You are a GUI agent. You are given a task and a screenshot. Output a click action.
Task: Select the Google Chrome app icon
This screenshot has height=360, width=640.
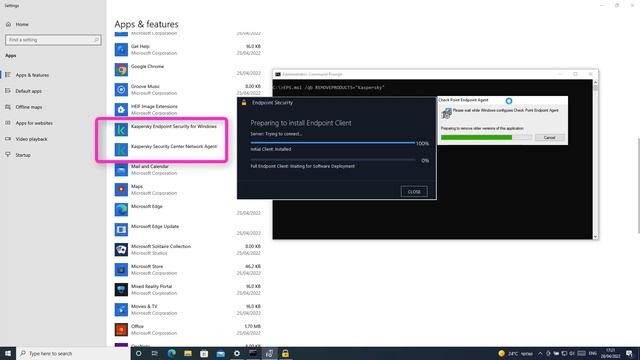point(121,69)
